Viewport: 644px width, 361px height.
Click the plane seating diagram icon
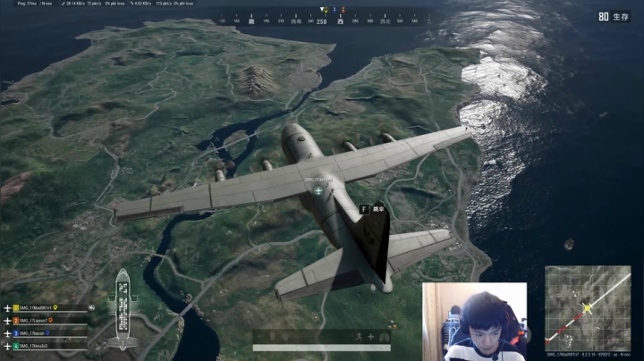(123, 310)
